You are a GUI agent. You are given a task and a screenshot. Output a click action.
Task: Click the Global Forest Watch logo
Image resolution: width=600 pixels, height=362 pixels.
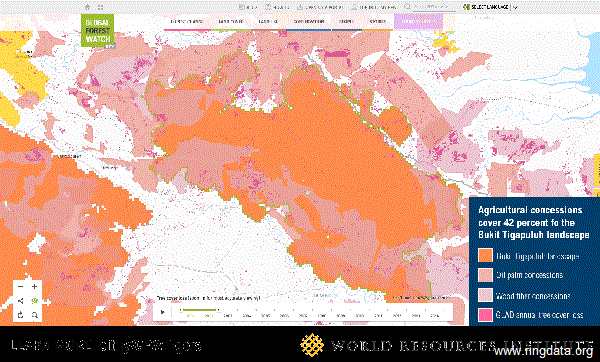98,31
